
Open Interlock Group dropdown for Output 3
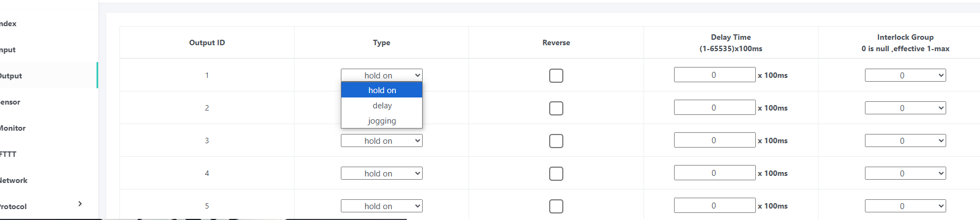pyautogui.click(x=905, y=141)
